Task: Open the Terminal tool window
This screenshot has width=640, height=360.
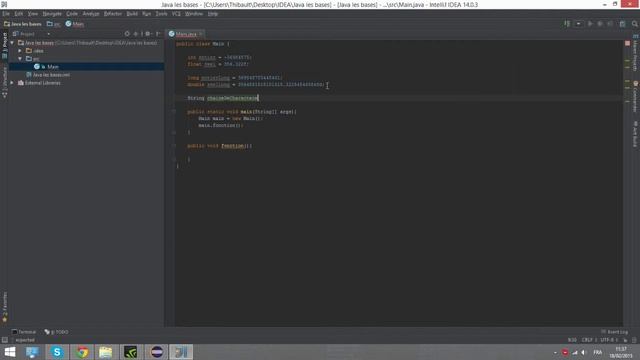Action: click(x=24, y=332)
